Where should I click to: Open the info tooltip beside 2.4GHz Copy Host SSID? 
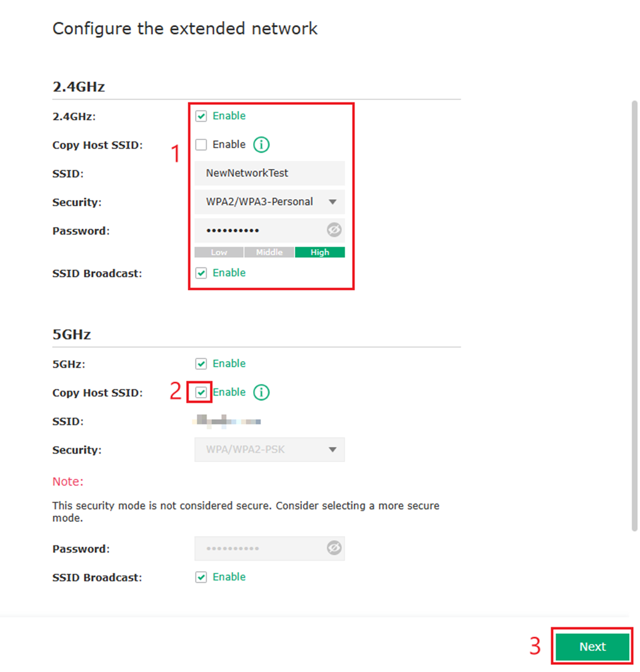point(261,144)
